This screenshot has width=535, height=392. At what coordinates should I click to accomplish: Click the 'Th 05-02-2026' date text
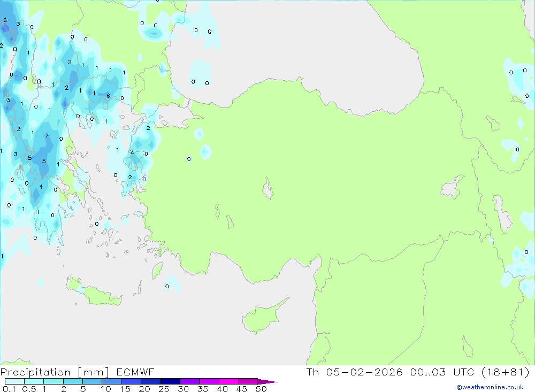pos(355,372)
